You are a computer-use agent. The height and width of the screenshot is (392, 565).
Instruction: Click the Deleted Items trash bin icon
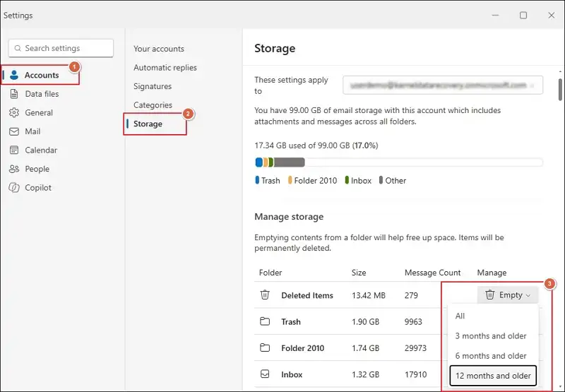(265, 295)
